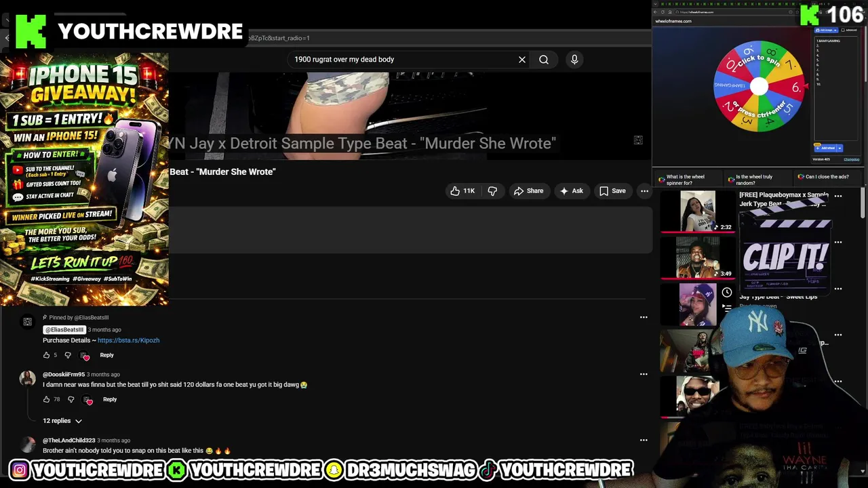Reply to the pinned purchase details comment

(106, 355)
